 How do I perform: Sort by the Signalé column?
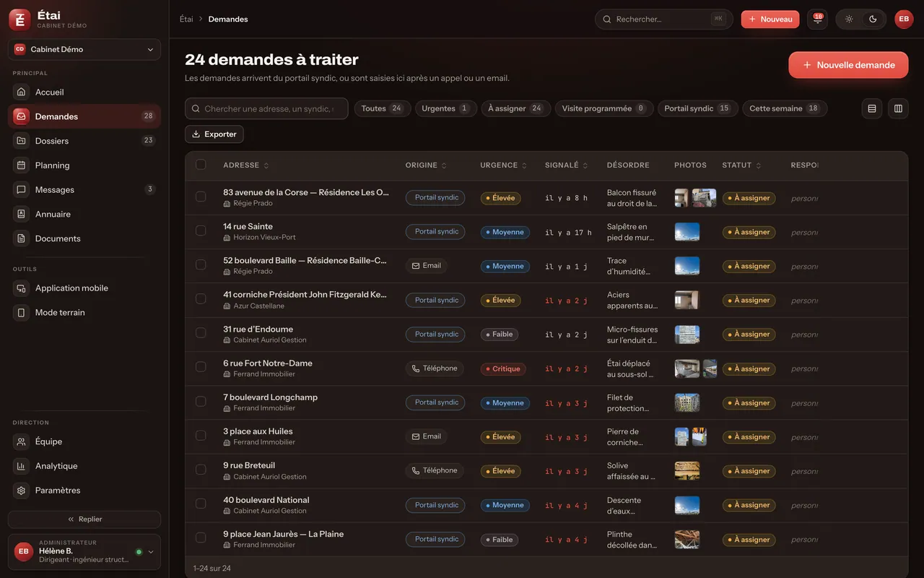point(567,165)
